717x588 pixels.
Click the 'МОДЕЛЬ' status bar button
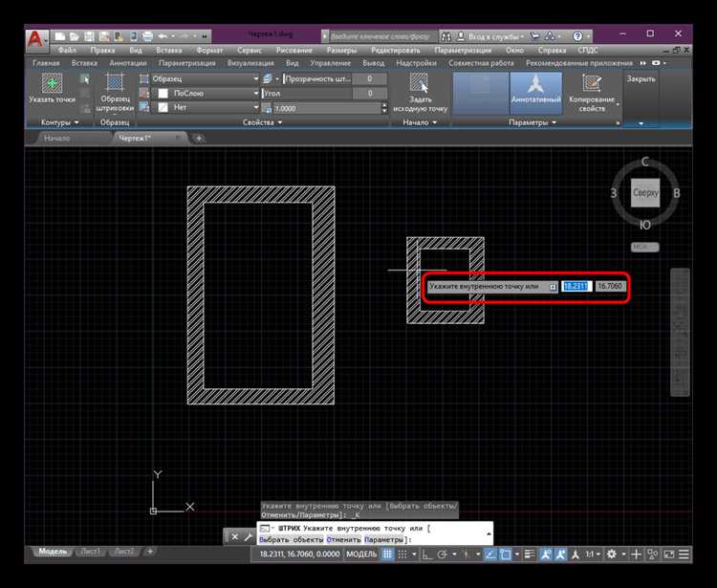pos(361,555)
